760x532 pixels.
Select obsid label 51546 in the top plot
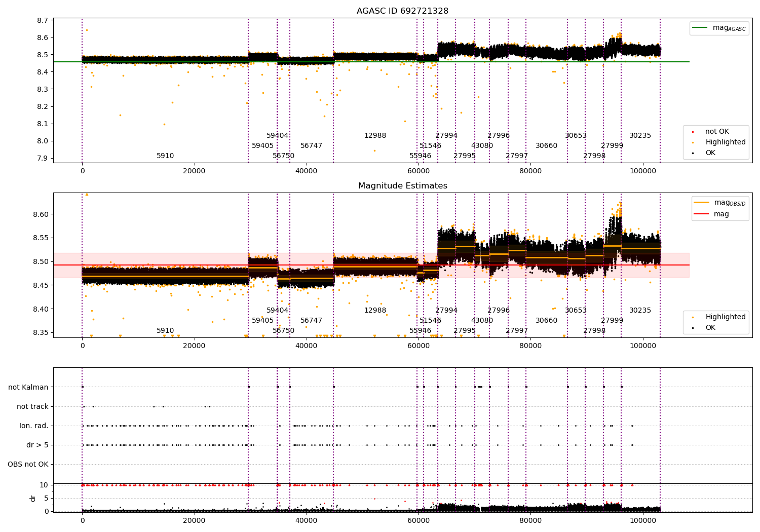point(430,146)
